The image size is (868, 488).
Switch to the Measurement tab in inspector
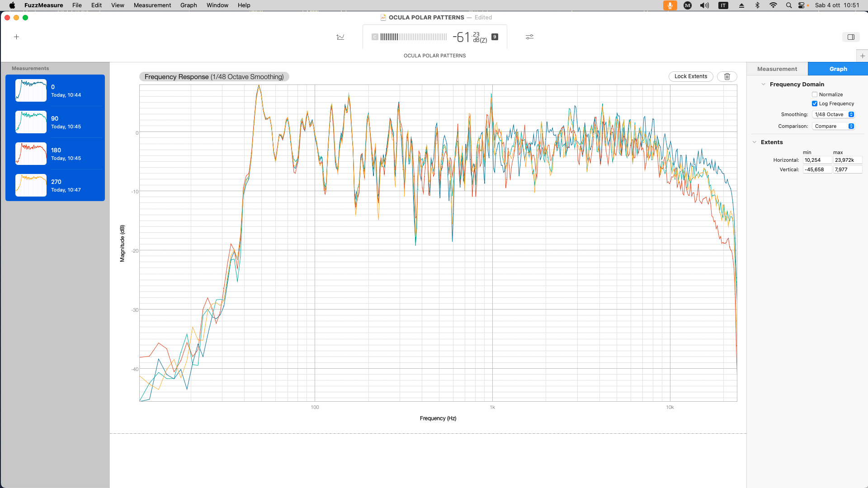tap(777, 69)
